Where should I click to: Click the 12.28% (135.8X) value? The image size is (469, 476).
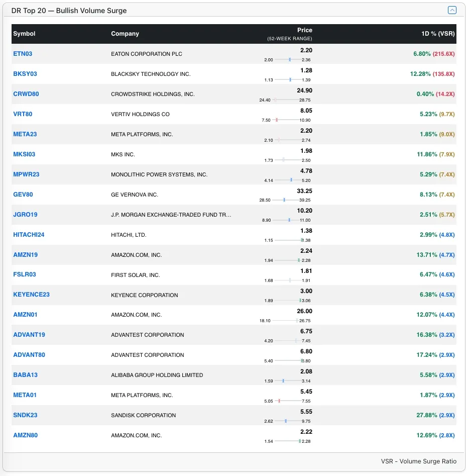pyautogui.click(x=432, y=74)
